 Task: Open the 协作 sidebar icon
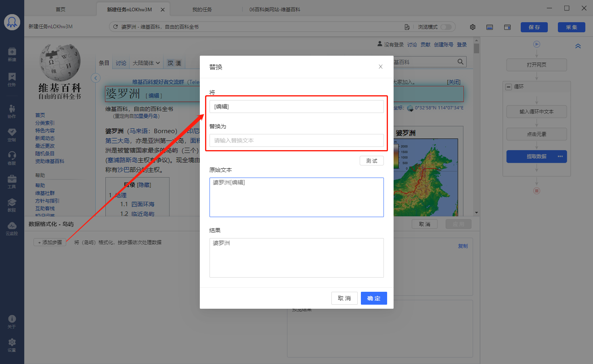pos(12,111)
